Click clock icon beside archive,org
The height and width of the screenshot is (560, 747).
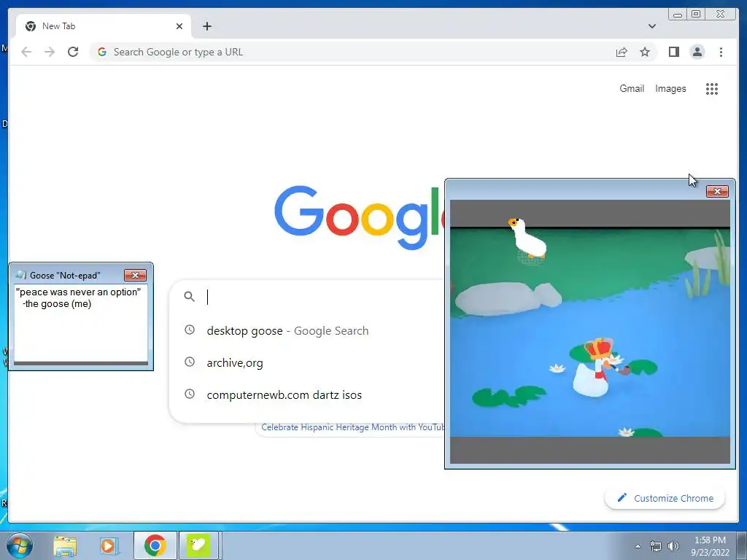click(x=190, y=362)
